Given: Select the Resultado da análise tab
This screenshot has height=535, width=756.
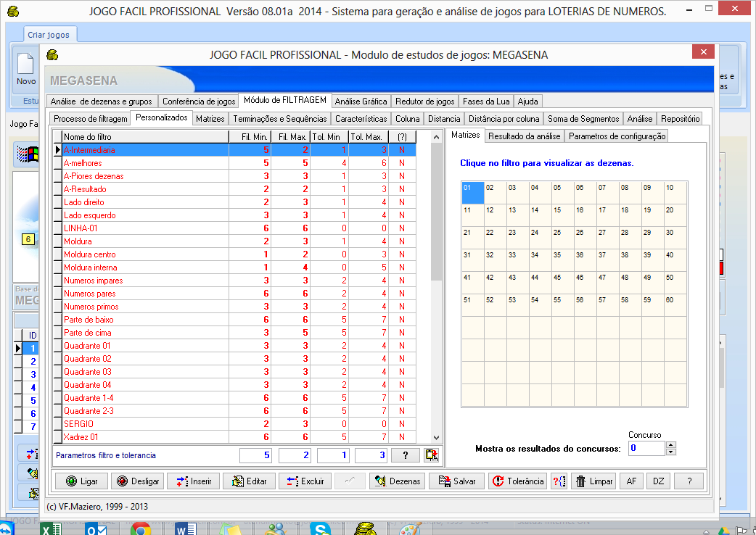Looking at the screenshot, I should 524,136.
